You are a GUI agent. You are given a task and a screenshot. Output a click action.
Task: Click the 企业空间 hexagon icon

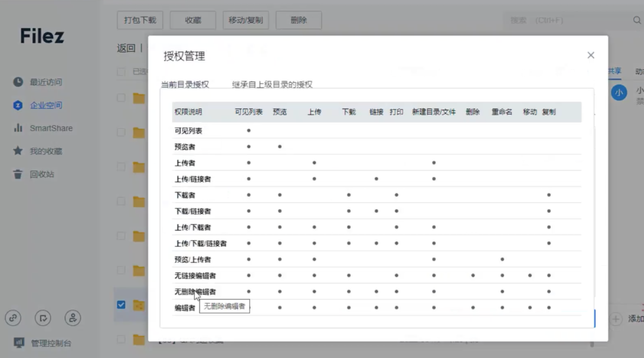click(x=18, y=105)
